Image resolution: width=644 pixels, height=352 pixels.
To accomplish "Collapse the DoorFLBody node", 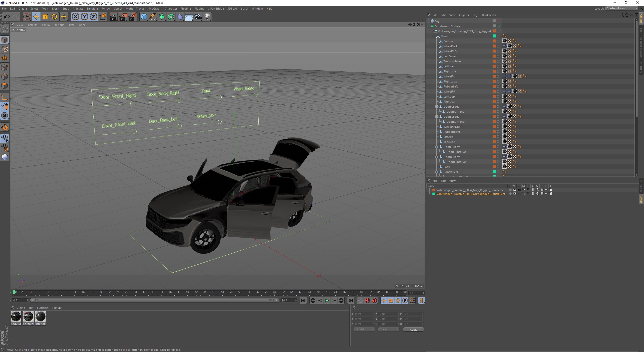I will tap(437, 107).
